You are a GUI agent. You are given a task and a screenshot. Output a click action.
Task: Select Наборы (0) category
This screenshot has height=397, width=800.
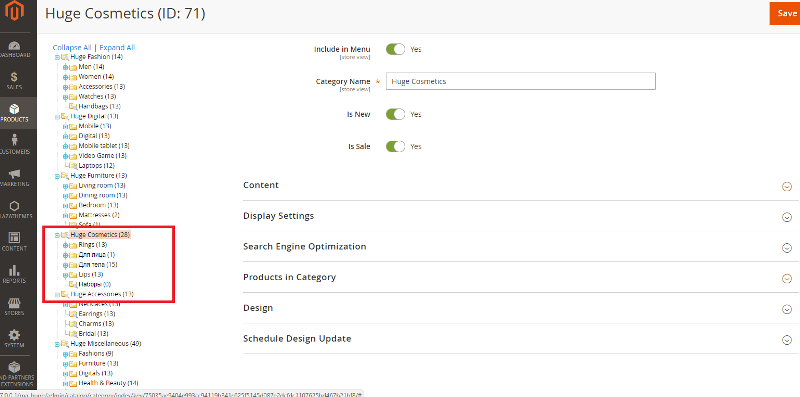click(95, 284)
